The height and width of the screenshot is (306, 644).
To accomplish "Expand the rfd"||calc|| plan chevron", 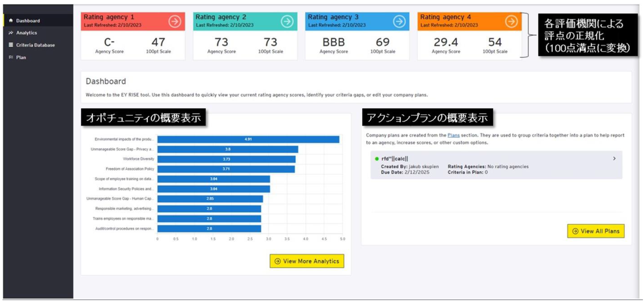I will [614, 158].
